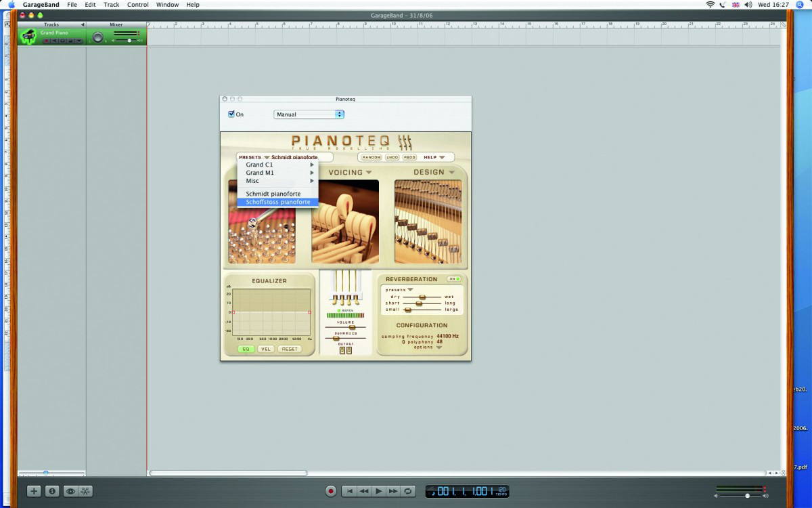Open the Edit menu
This screenshot has width=812, height=508.
coord(90,4)
